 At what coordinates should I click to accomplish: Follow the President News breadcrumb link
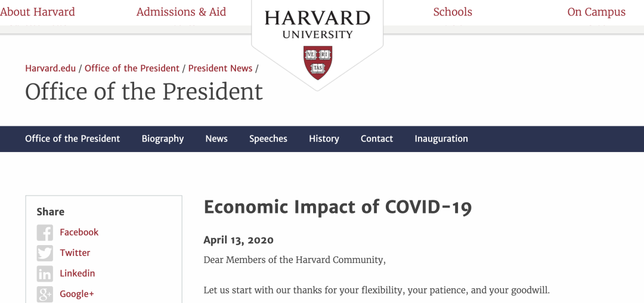pyautogui.click(x=221, y=68)
